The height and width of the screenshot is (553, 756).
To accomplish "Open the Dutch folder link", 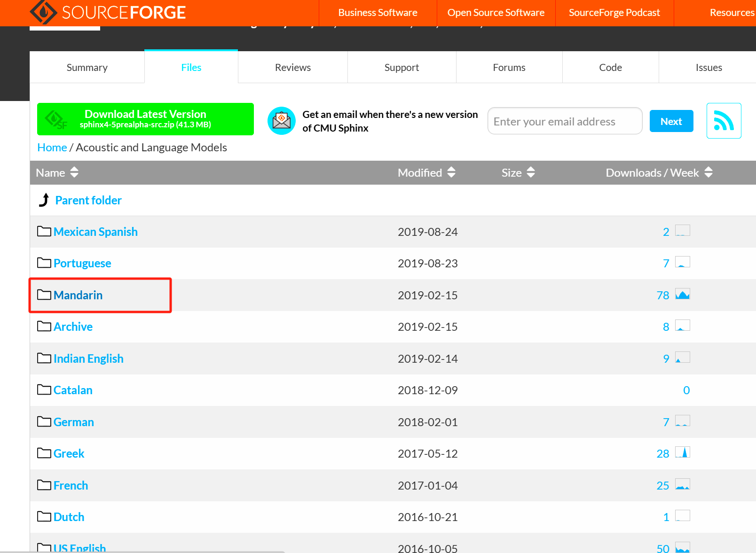I will tap(69, 517).
